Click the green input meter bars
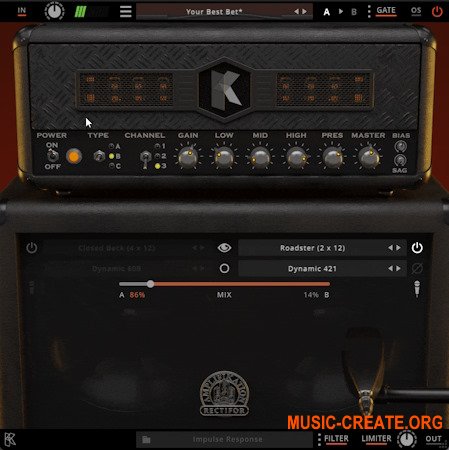 coord(80,12)
